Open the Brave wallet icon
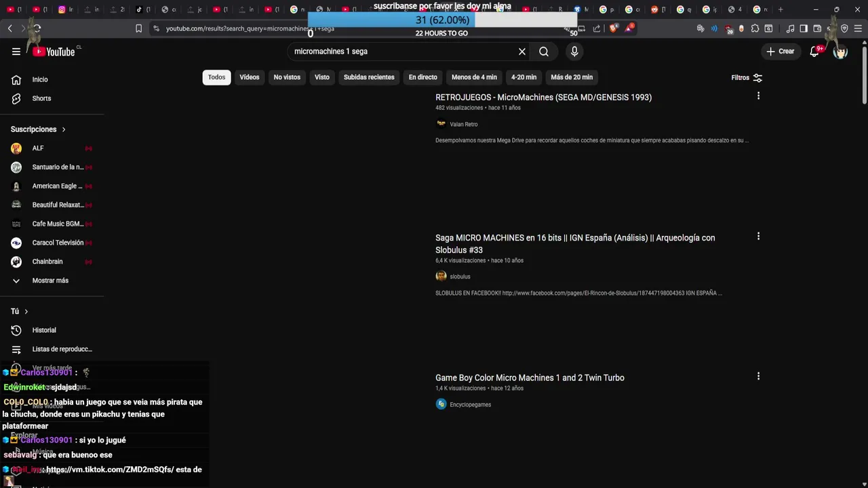 [x=817, y=28]
